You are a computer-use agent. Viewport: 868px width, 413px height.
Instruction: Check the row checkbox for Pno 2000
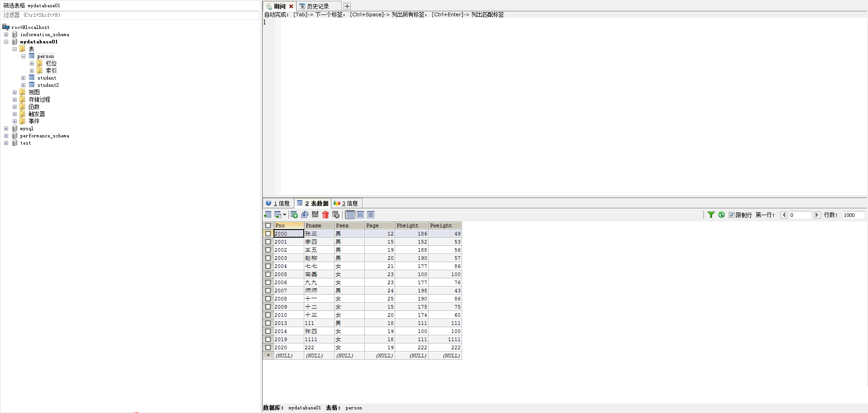(x=268, y=234)
